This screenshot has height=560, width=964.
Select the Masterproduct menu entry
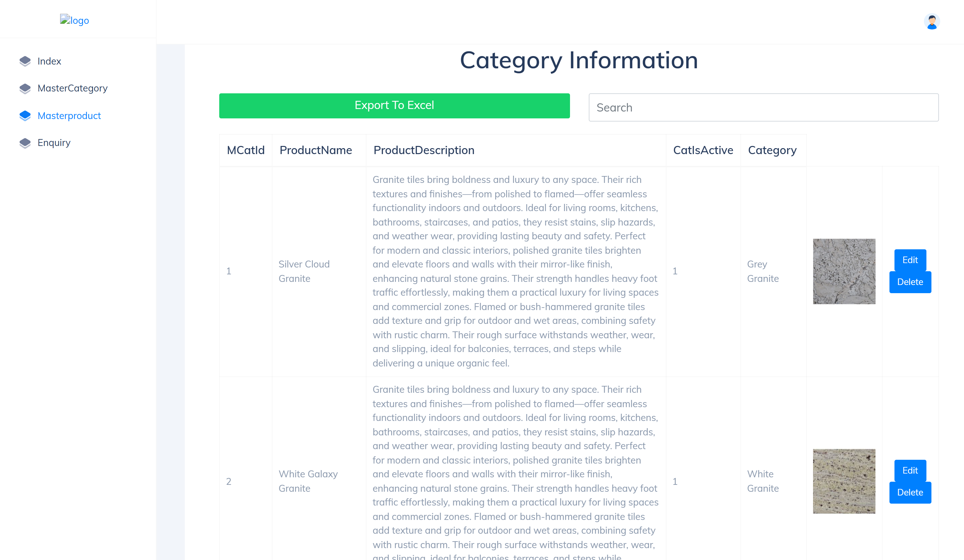(69, 116)
